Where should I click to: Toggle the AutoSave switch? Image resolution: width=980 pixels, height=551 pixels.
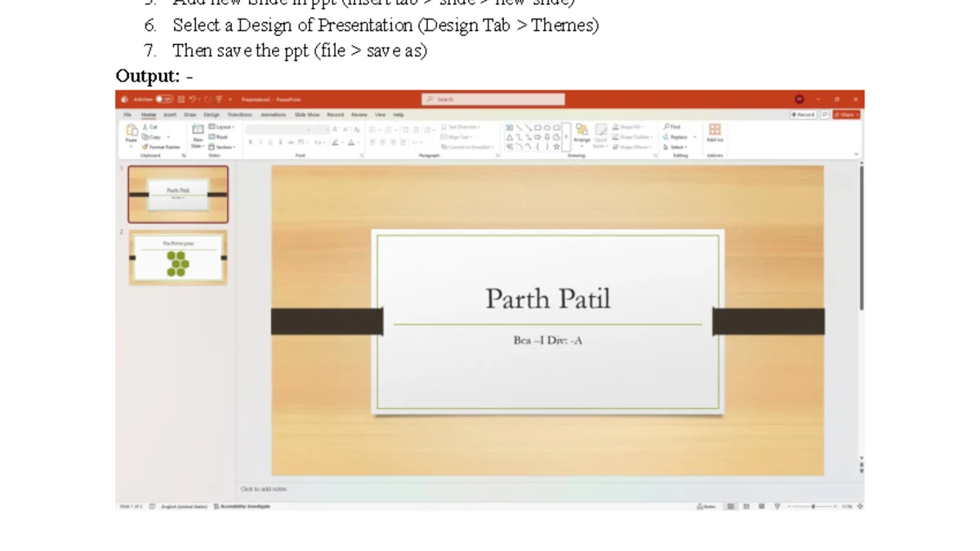[164, 100]
